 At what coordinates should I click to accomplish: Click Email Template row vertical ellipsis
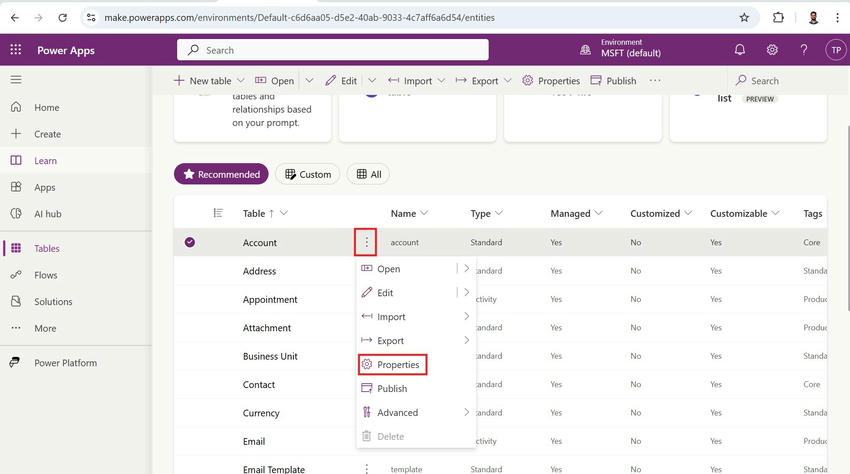coord(366,469)
